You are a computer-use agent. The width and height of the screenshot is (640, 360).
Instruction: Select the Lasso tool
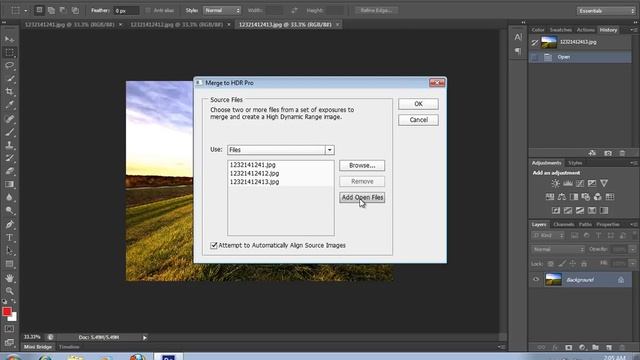click(9, 65)
